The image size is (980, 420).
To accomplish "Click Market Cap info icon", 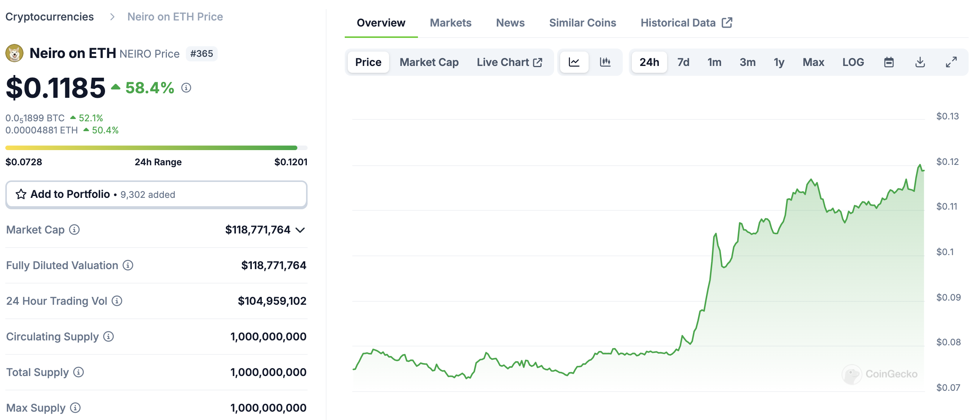I will (75, 230).
